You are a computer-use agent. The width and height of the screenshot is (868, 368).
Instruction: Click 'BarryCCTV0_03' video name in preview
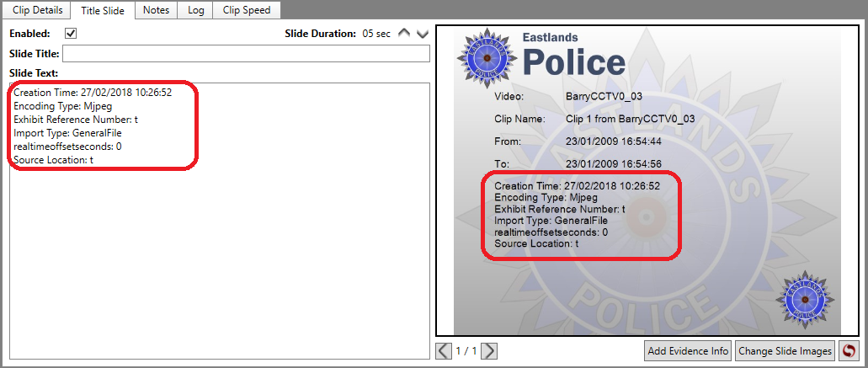click(604, 96)
